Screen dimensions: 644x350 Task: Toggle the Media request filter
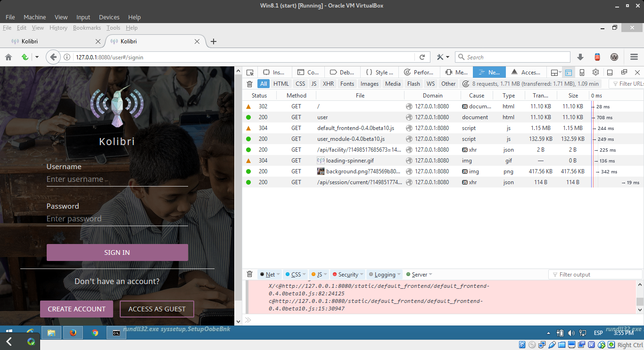pyautogui.click(x=393, y=84)
